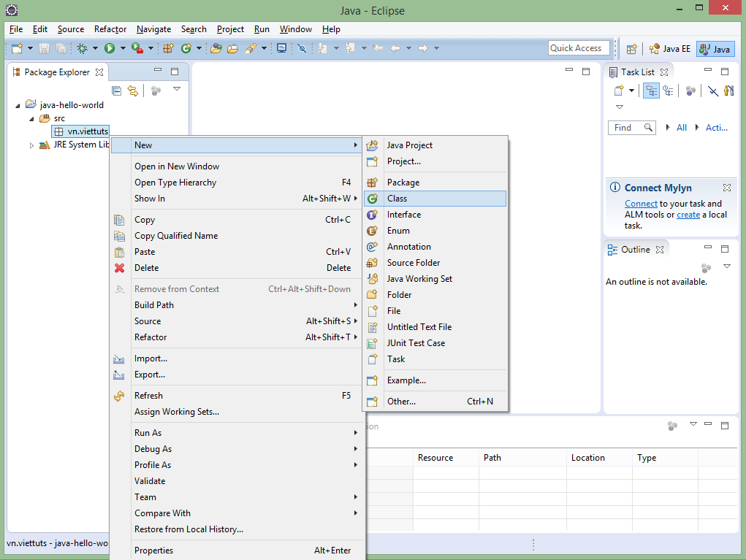The width and height of the screenshot is (746, 560).
Task: Open the Debug button dropdown arrow
Action: coord(95,48)
